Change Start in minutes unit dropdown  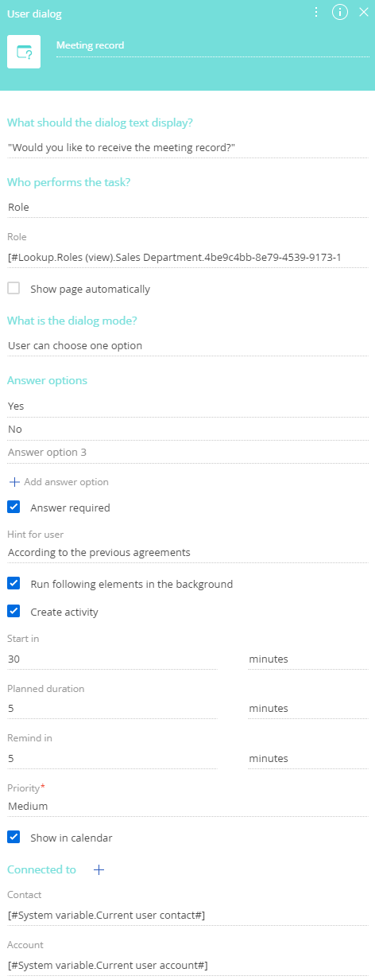[308, 659]
